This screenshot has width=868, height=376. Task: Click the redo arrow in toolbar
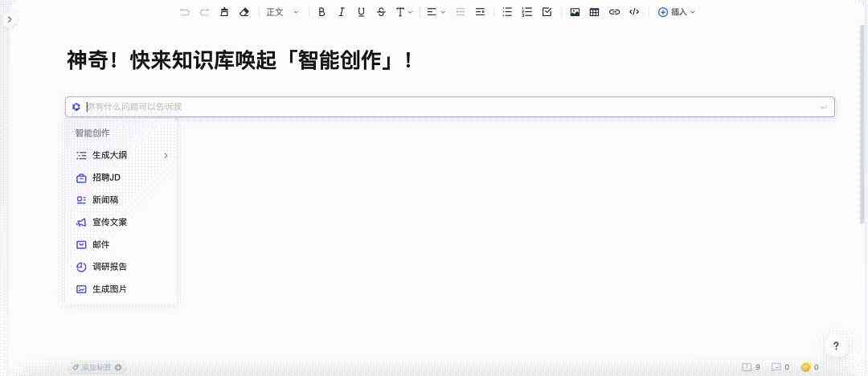coord(204,11)
